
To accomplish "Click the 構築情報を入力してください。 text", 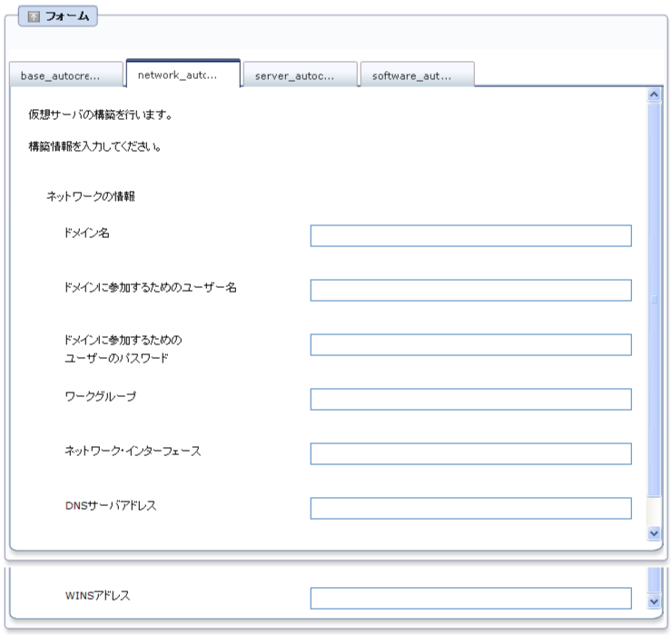I will pos(94,146).
